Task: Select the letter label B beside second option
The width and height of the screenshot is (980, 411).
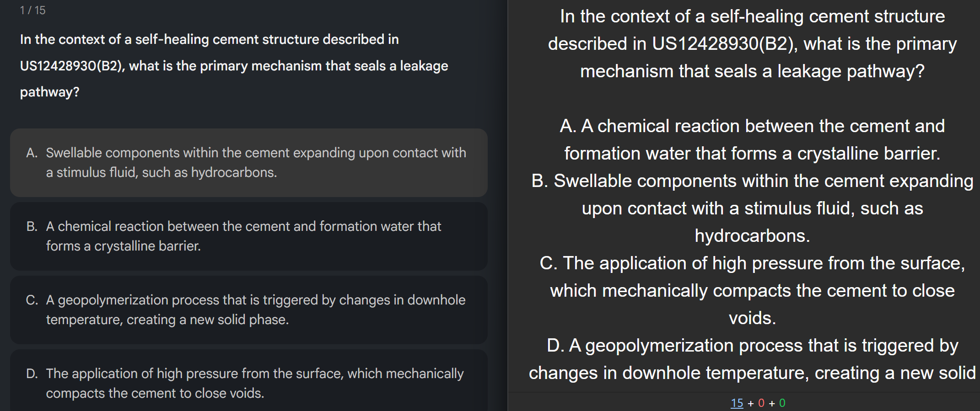Action: pos(32,226)
